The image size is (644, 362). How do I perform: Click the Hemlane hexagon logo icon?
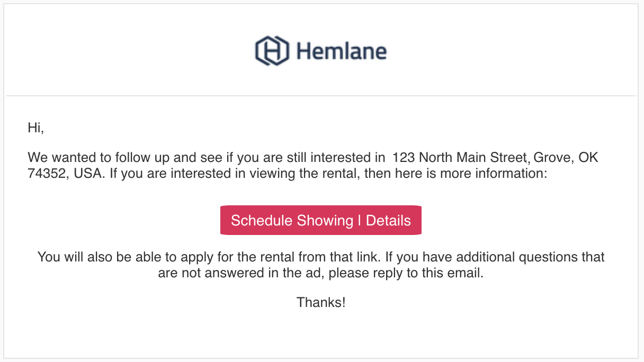click(x=272, y=51)
